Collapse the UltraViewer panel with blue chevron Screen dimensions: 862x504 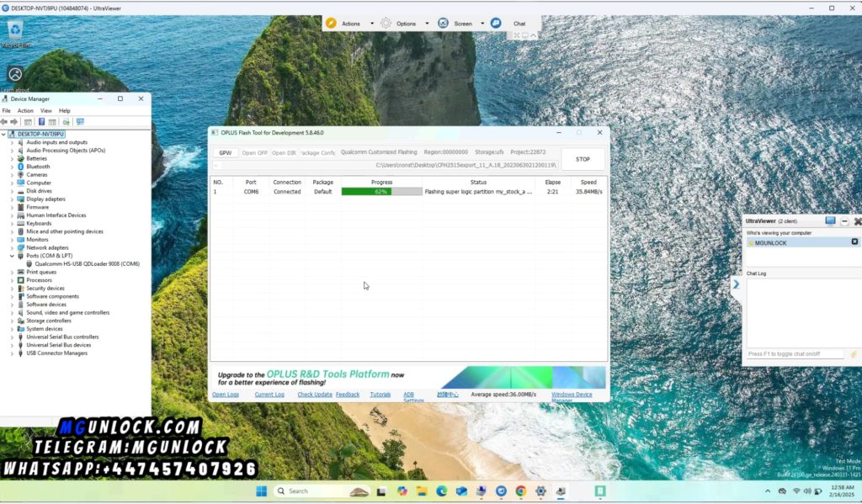pos(736,284)
